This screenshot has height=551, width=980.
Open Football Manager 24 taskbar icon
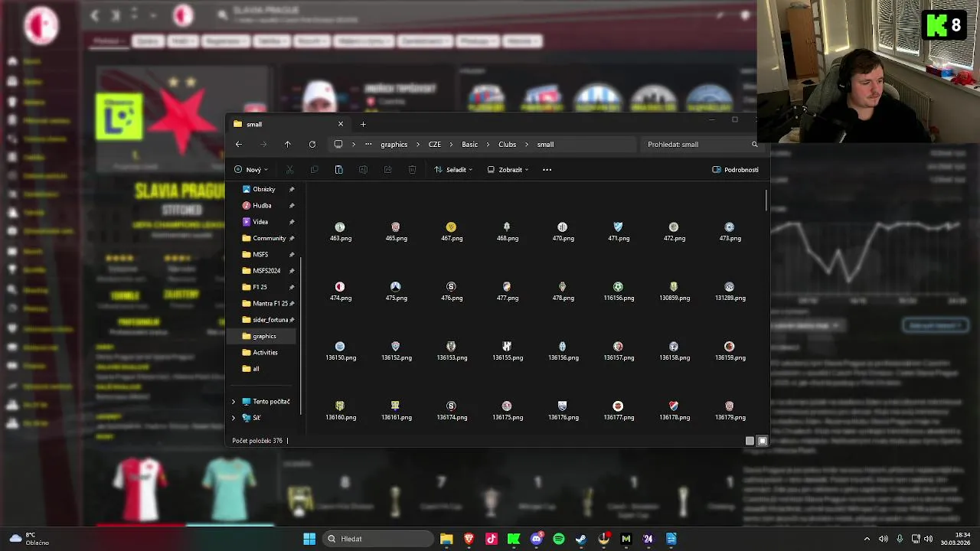(x=648, y=539)
